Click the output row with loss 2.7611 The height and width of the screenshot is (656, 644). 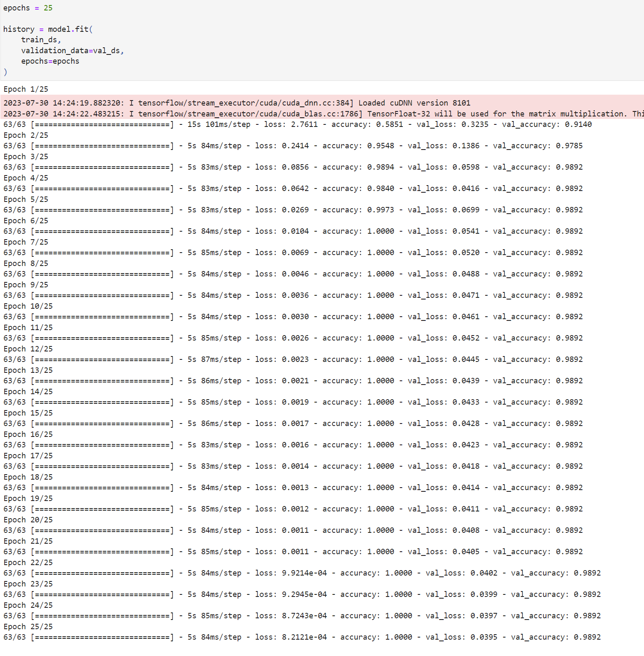297,124
